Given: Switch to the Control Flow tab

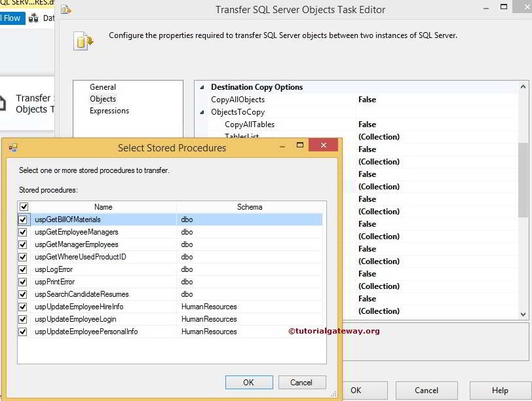Looking at the screenshot, I should pos(11,18).
